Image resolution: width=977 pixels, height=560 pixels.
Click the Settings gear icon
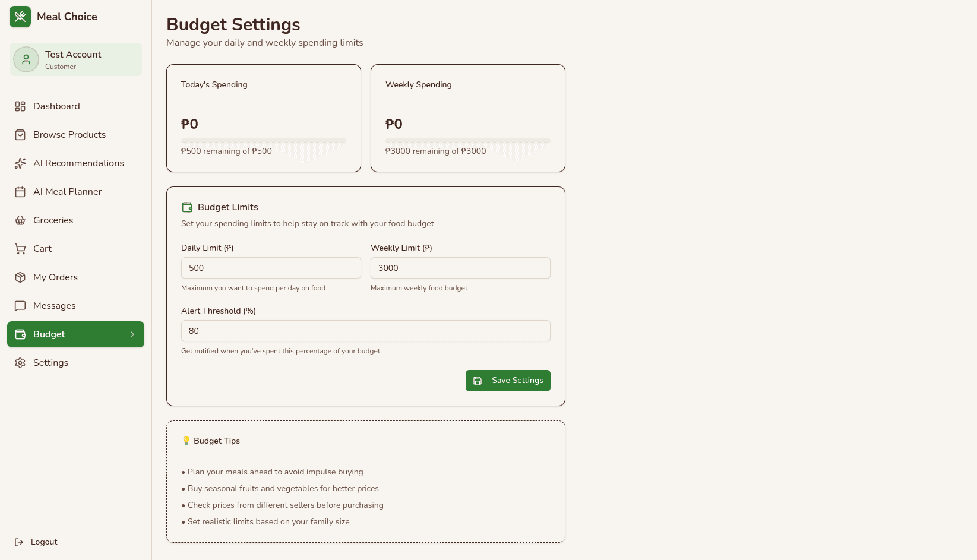(x=20, y=363)
